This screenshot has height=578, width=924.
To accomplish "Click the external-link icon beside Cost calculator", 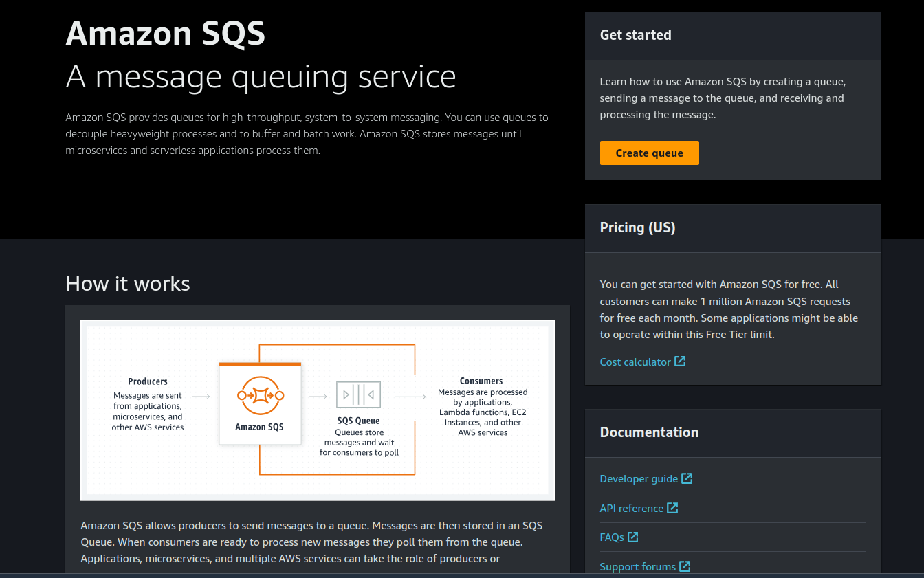I will (680, 361).
